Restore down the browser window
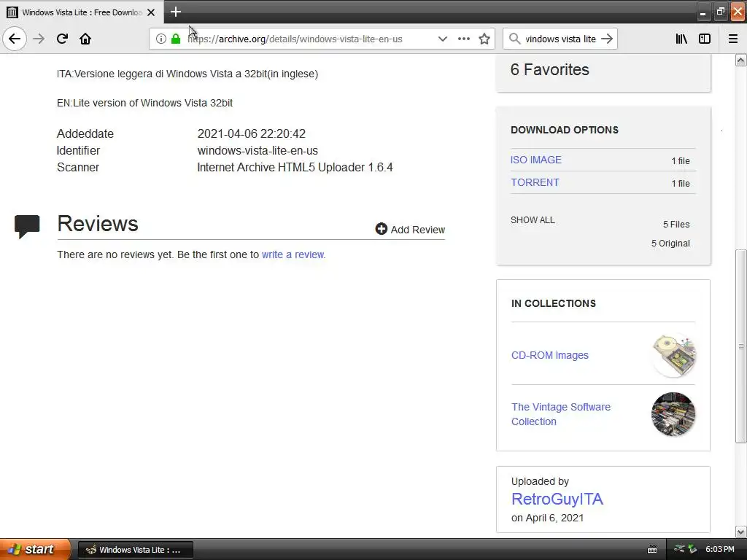Screen dimensions: 747x560 click(720, 12)
